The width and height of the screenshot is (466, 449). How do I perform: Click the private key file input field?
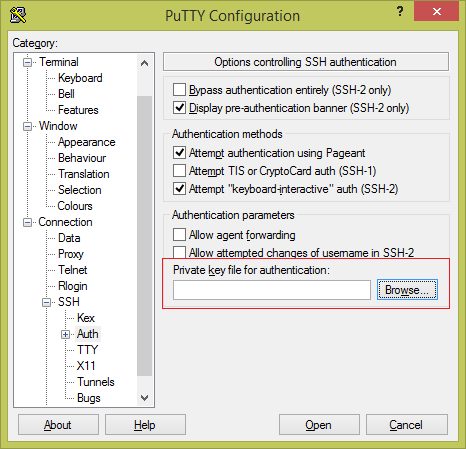(x=272, y=290)
